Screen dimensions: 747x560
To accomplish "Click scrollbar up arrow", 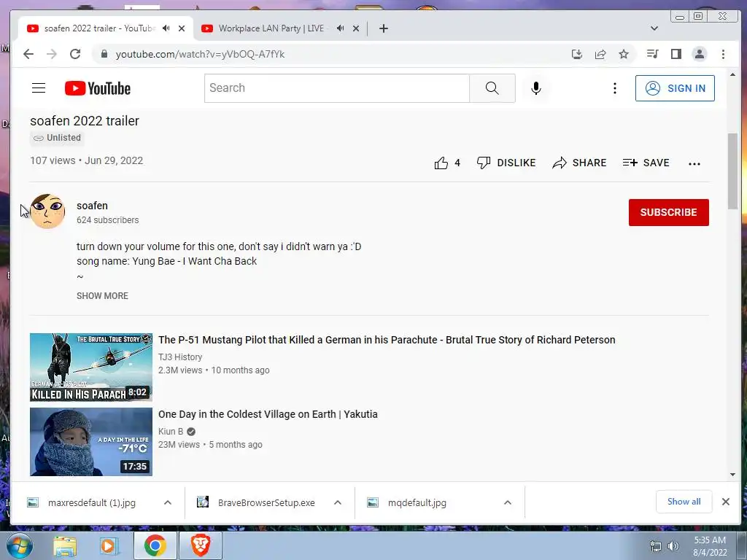I will [x=732, y=75].
